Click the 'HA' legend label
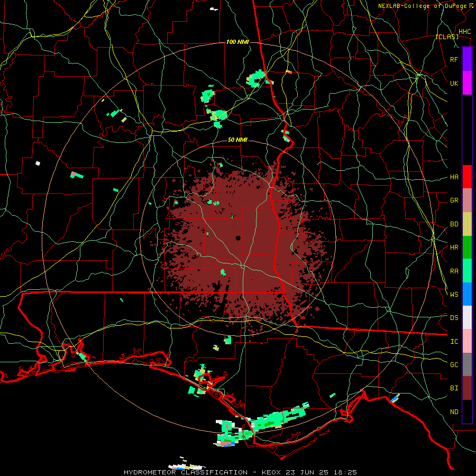476x476 pixels. point(454,177)
